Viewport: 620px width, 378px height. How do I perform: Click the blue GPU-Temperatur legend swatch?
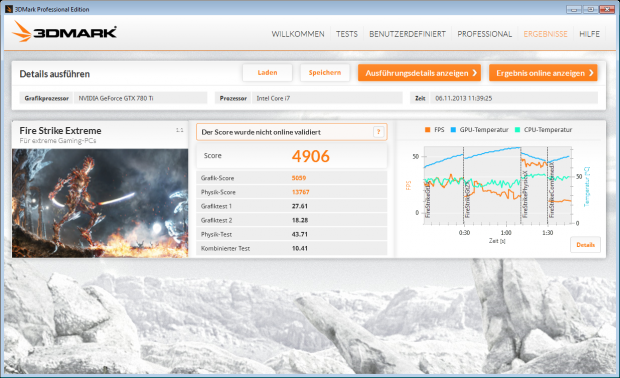point(453,130)
